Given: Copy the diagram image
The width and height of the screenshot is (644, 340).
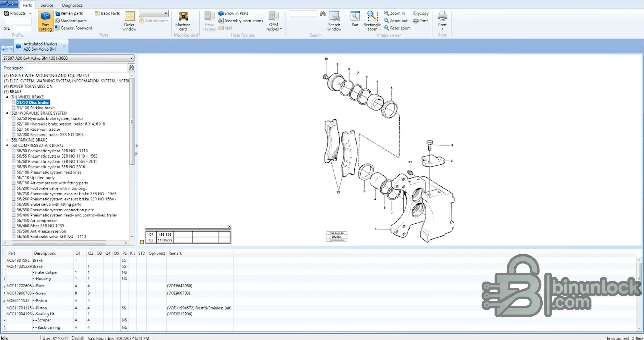Looking at the screenshot, I should click(x=421, y=13).
